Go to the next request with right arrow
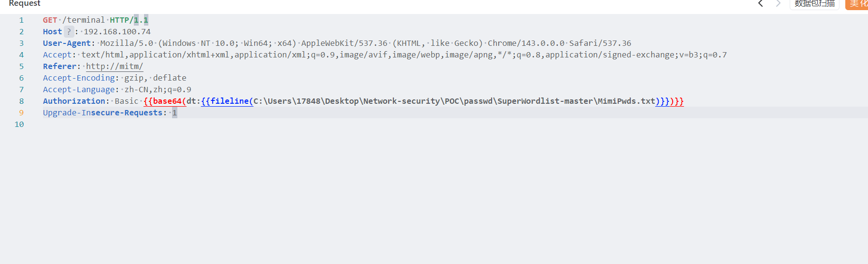This screenshot has width=868, height=264. click(x=778, y=4)
